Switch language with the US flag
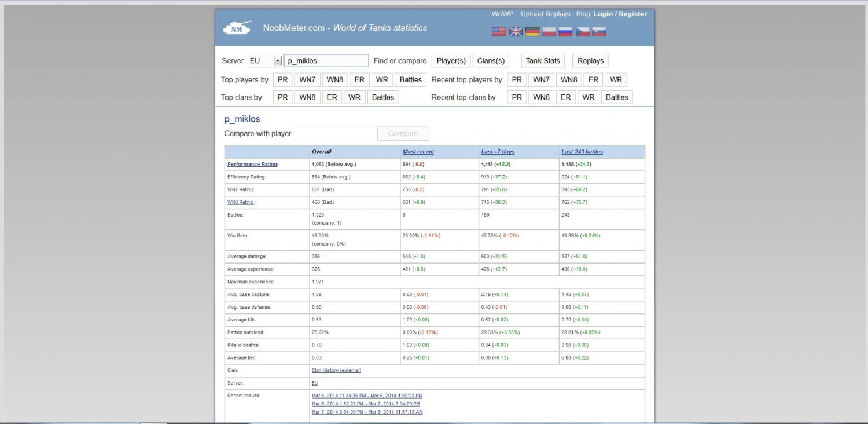 (499, 32)
